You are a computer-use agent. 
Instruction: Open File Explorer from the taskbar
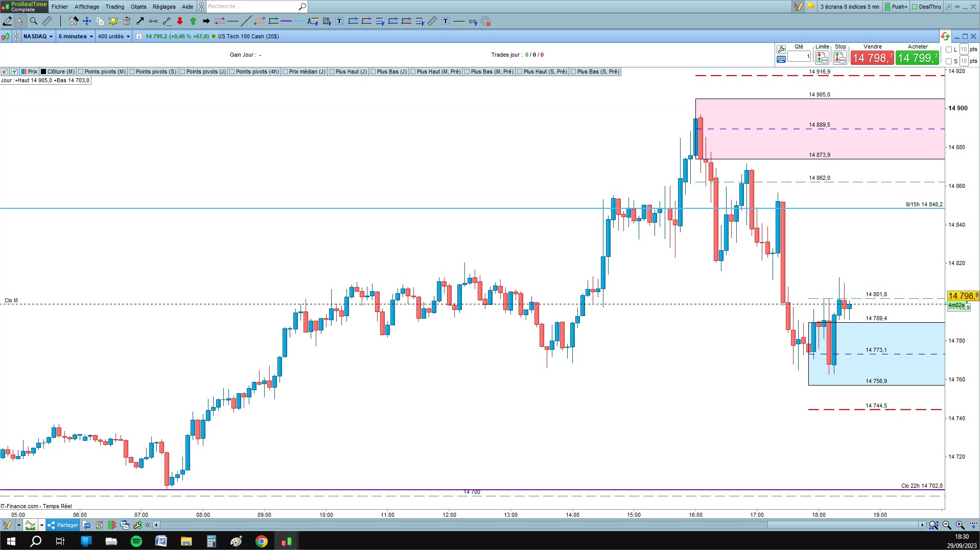[x=186, y=541]
